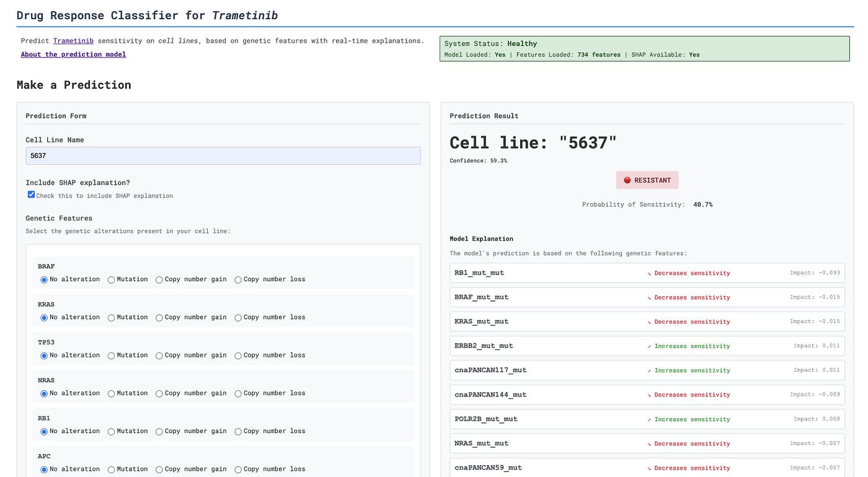Click the RB1_mut_mut feature name
The image size is (868, 477).
tap(479, 273)
